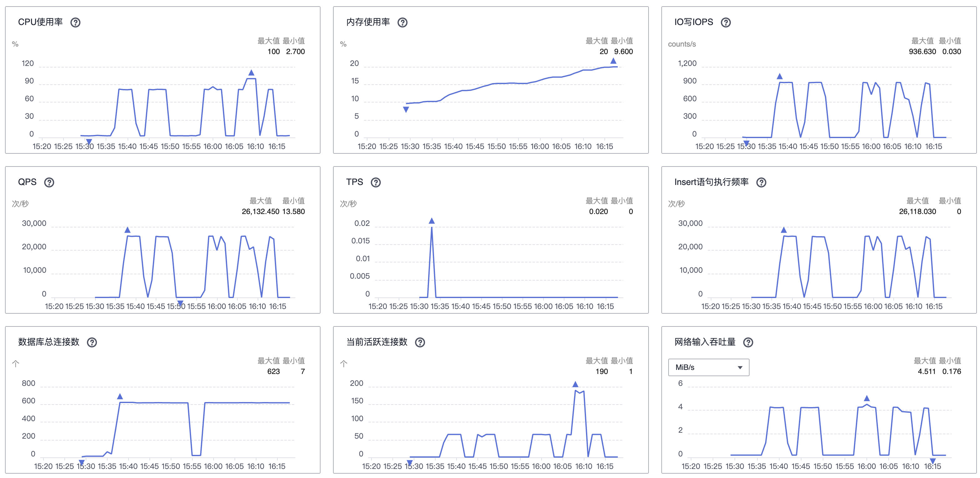Click help icon next to Insert语句执行频率
The width and height of the screenshot is (980, 478).
tap(761, 182)
